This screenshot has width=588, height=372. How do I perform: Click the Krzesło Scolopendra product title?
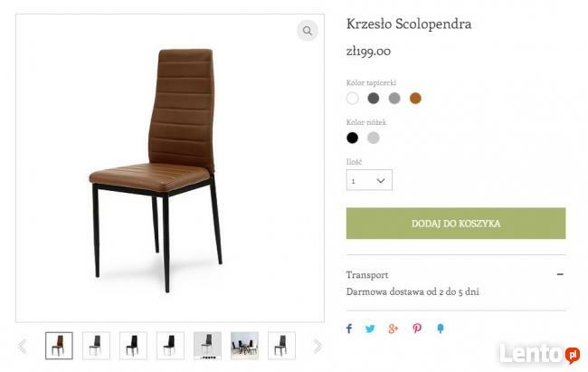409,24
